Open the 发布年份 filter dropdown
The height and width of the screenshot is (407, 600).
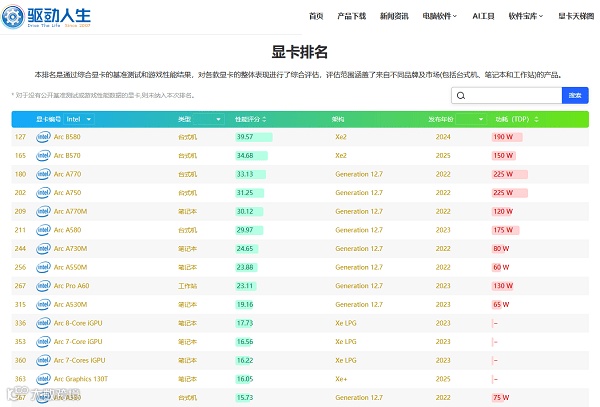(471, 119)
